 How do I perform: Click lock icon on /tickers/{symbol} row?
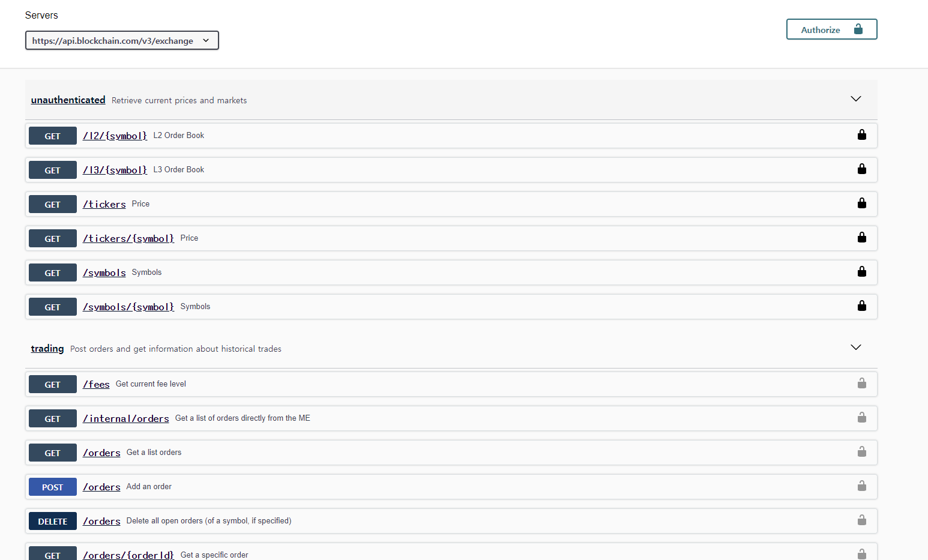862,237
